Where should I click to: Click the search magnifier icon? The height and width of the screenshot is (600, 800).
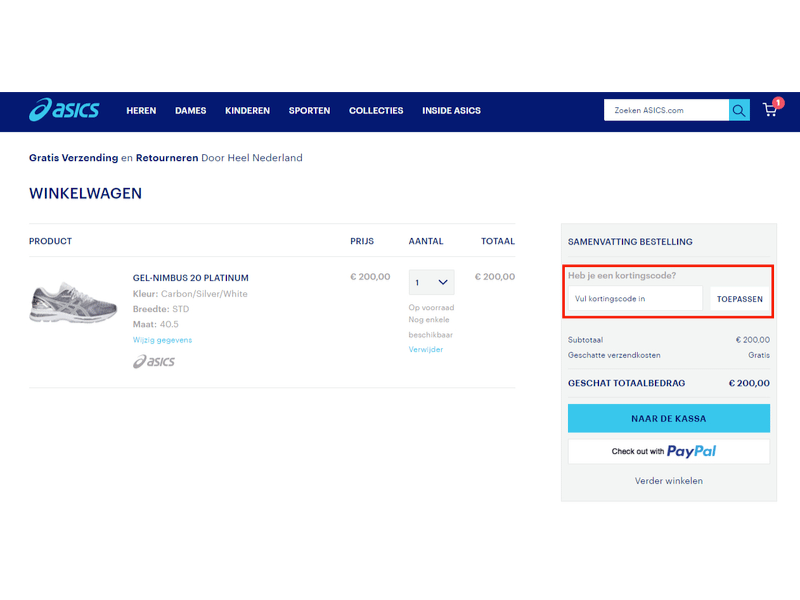[x=739, y=110]
